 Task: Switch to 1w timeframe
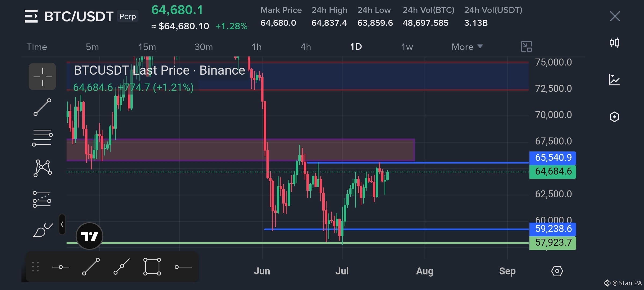coord(407,47)
